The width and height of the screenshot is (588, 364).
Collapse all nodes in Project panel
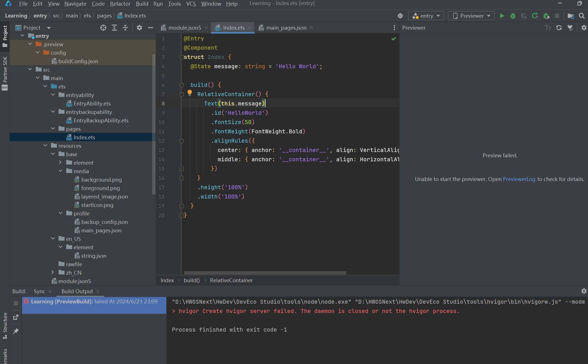(125, 28)
